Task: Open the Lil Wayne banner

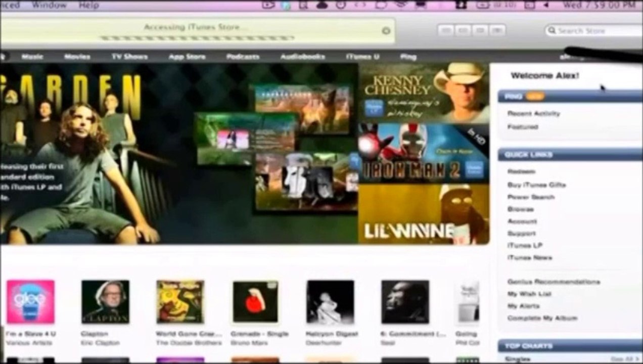Action: (x=424, y=214)
